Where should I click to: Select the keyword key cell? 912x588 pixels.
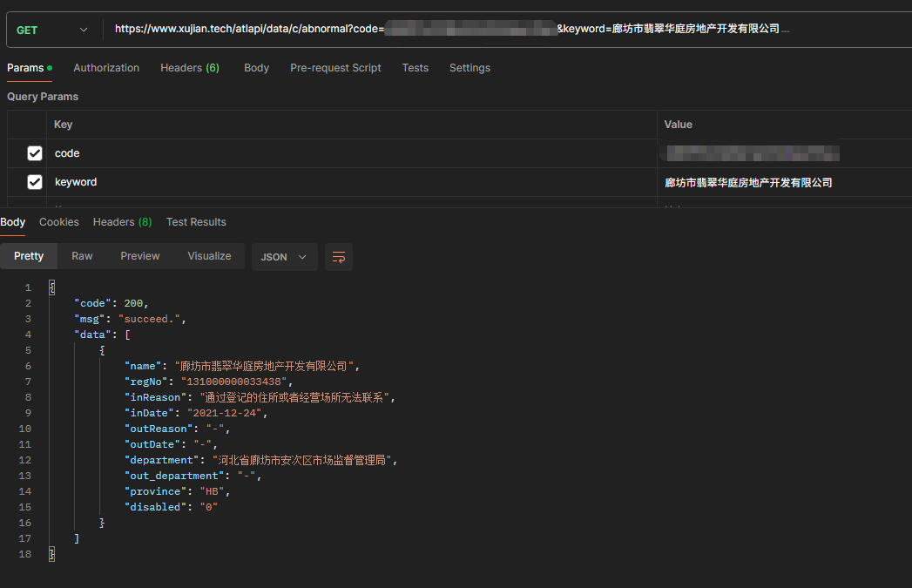click(352, 182)
